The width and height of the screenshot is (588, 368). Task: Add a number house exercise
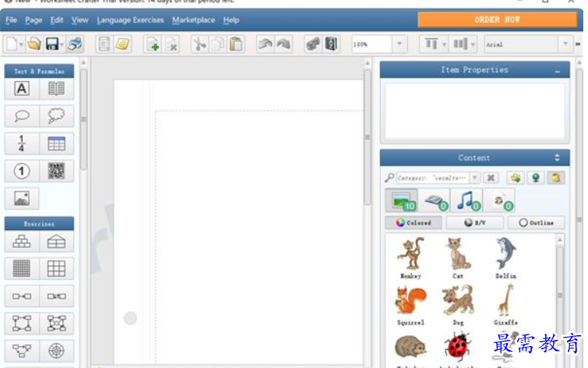click(x=56, y=242)
